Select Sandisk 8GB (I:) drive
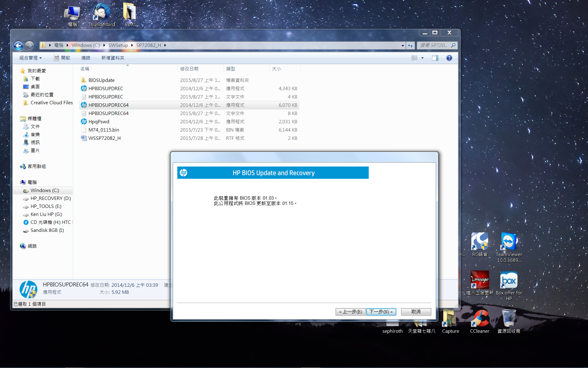The height and width of the screenshot is (368, 588). click(x=47, y=230)
